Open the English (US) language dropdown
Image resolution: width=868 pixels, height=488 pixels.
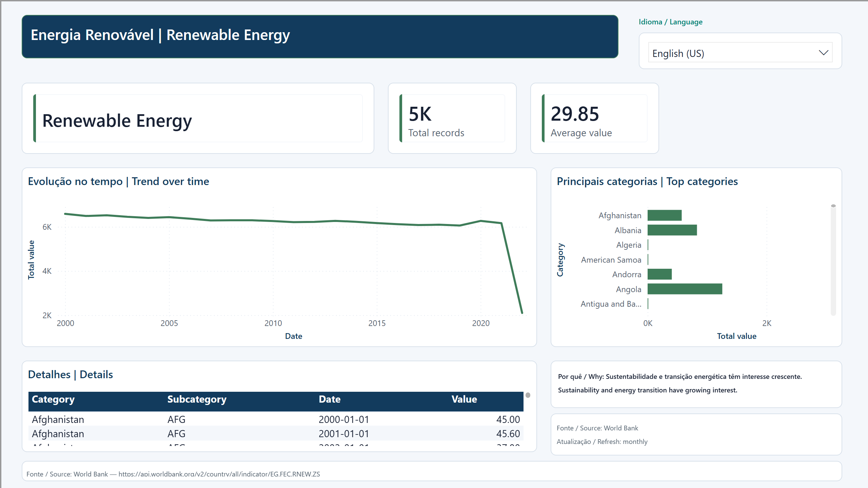(x=740, y=53)
